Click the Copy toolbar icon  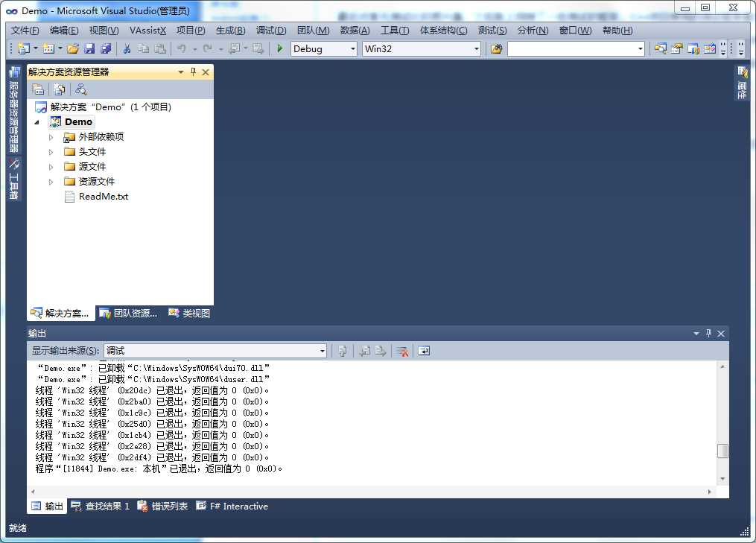coord(143,48)
